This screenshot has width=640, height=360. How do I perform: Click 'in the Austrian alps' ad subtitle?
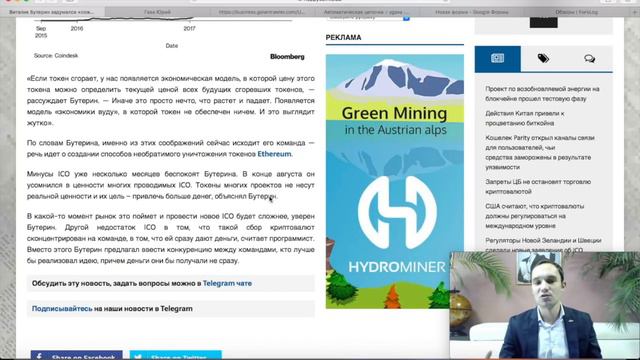point(396,130)
